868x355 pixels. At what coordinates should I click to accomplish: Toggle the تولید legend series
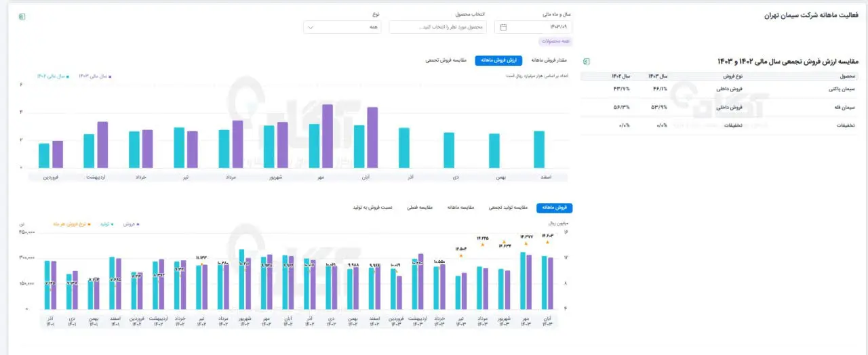(x=106, y=223)
